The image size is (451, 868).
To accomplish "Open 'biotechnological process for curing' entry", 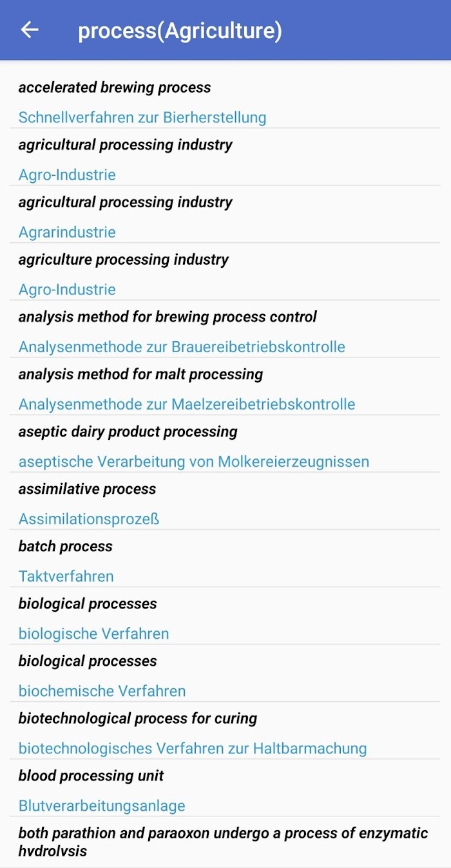I will pos(138,718).
